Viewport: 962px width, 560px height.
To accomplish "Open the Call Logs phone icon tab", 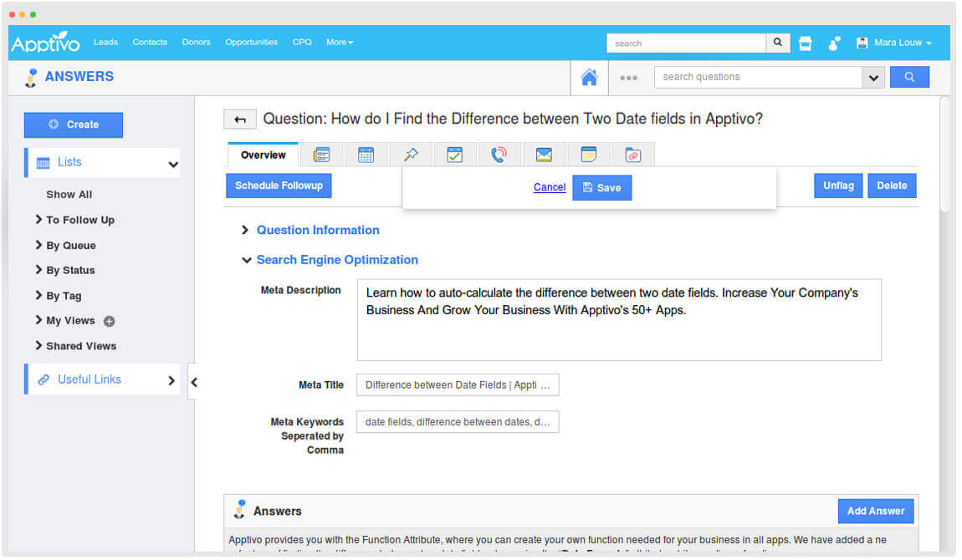I will pos(499,155).
